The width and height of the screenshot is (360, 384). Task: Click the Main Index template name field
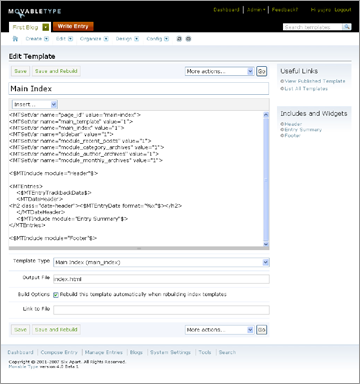coord(139,89)
